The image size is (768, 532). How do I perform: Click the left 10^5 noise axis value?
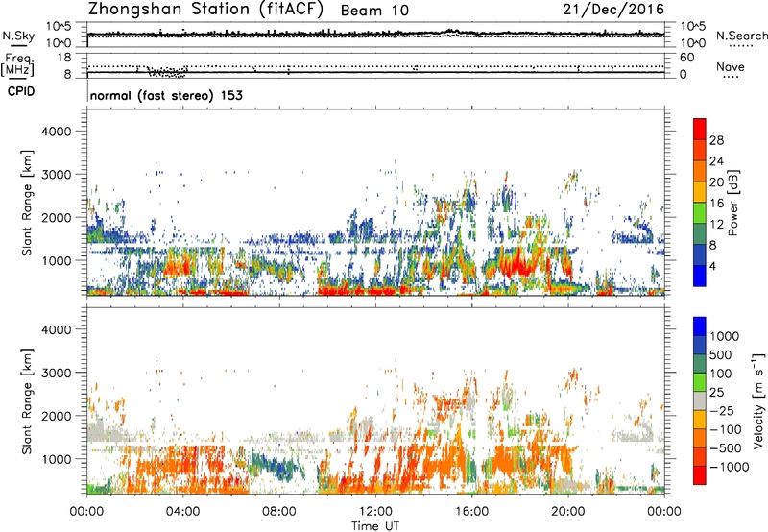coord(60,27)
